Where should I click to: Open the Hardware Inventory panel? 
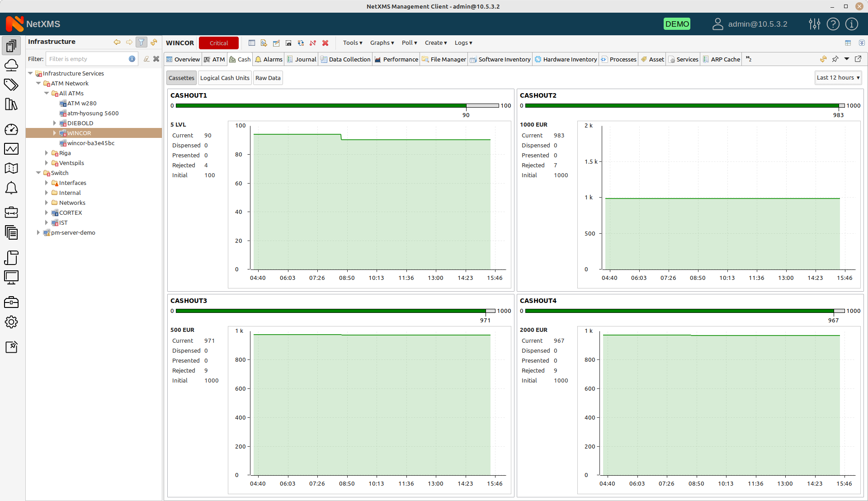pyautogui.click(x=566, y=59)
